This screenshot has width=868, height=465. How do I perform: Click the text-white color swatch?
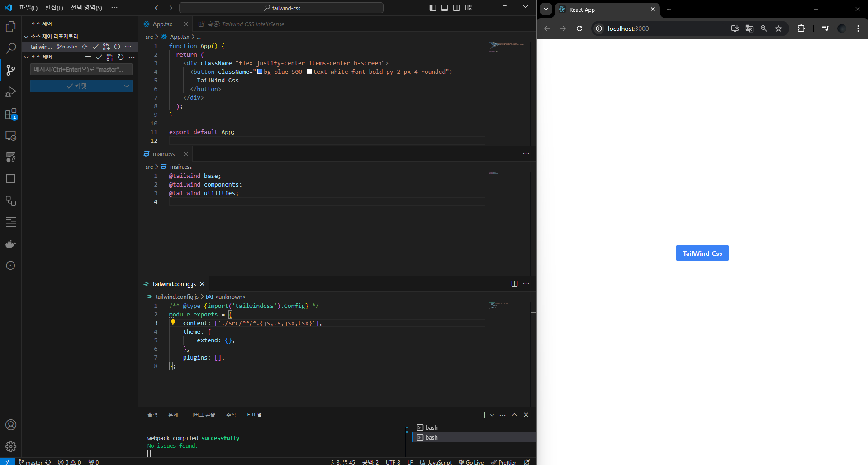(x=309, y=72)
